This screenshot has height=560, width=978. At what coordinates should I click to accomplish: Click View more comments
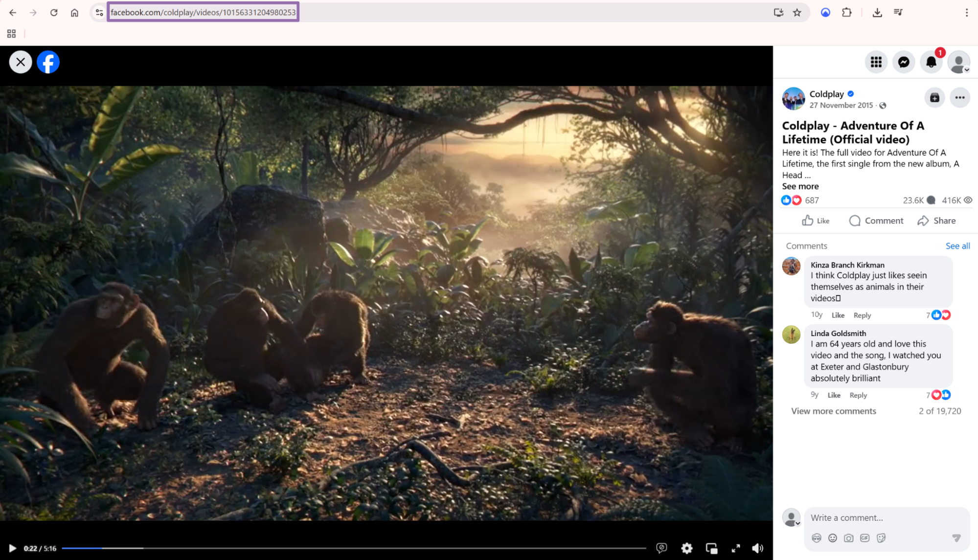click(x=833, y=411)
